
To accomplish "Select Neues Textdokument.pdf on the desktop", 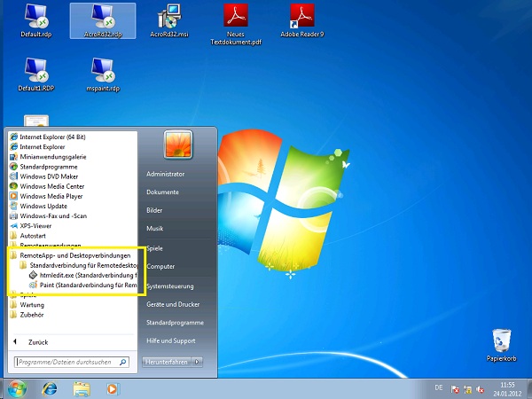I will click(236, 25).
